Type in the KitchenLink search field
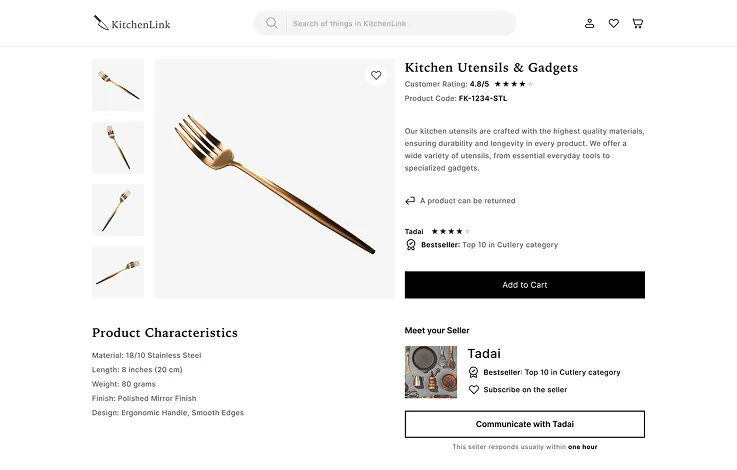 click(400, 23)
